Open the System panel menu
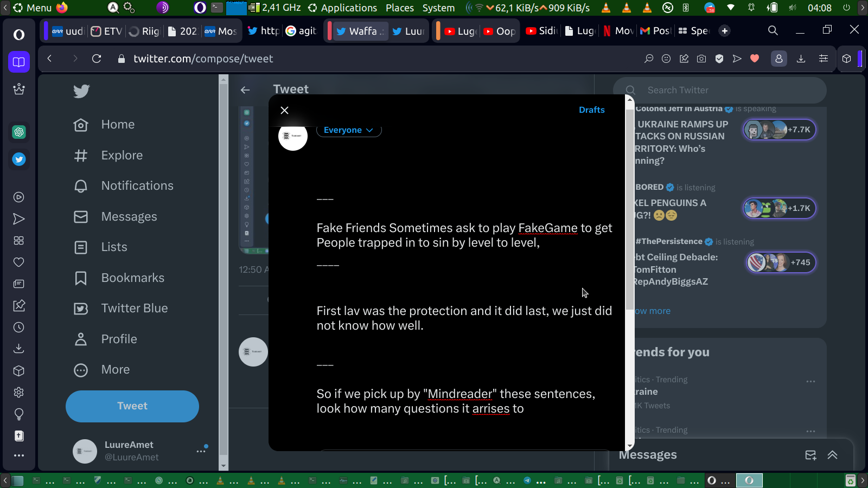This screenshot has width=868, height=488. pos(438,8)
